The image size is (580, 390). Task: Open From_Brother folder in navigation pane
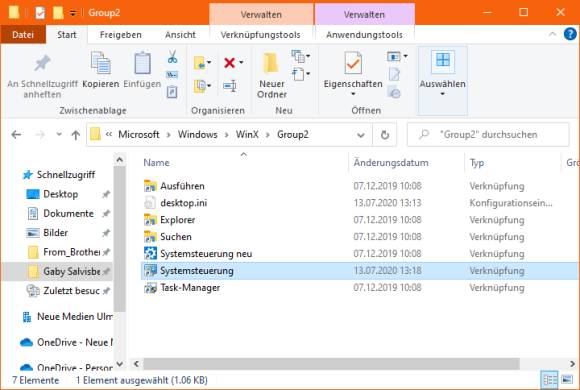click(71, 252)
